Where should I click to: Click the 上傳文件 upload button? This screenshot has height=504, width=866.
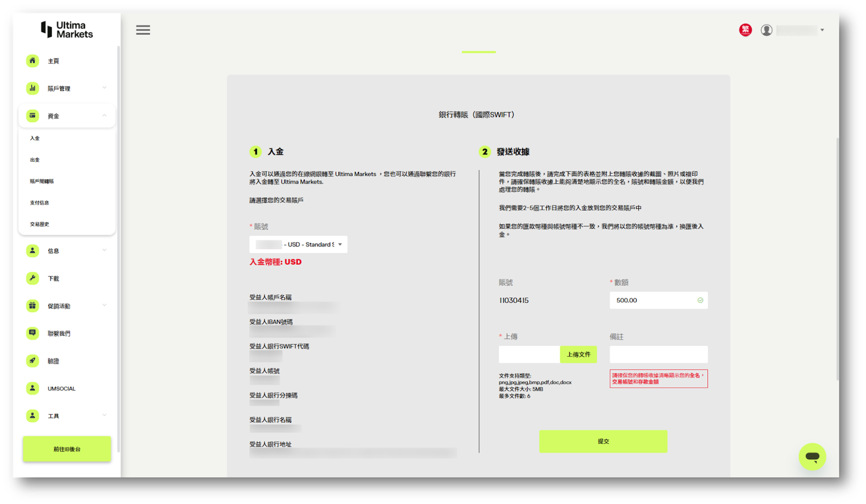pyautogui.click(x=578, y=354)
